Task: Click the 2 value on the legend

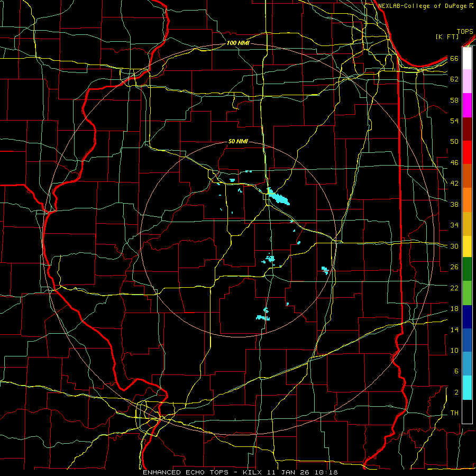Action: (x=456, y=392)
